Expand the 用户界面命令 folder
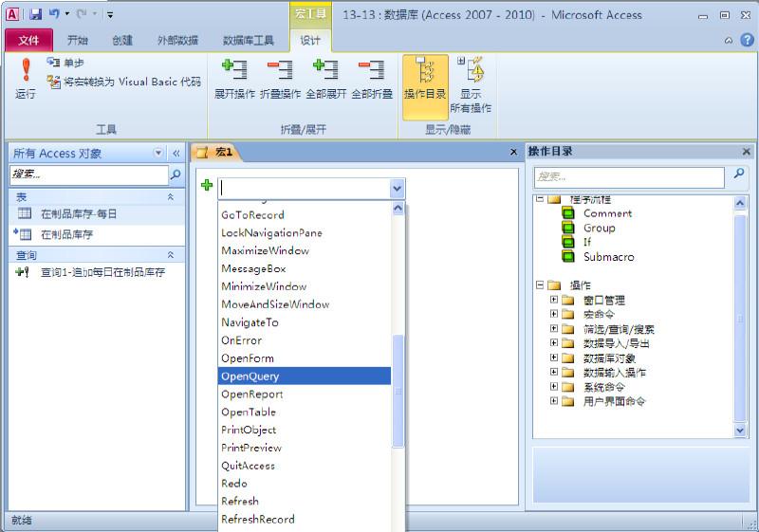 click(554, 401)
